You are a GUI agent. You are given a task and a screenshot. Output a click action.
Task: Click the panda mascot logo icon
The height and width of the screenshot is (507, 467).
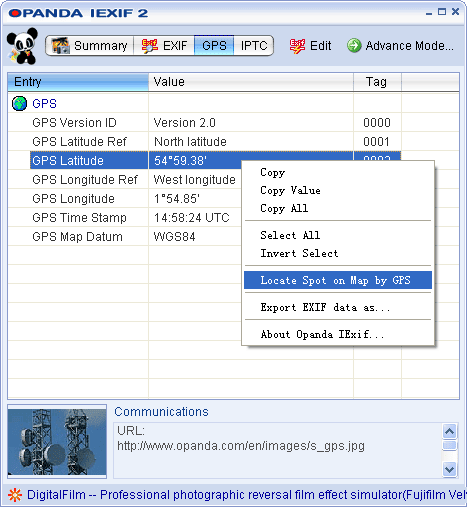coord(22,46)
